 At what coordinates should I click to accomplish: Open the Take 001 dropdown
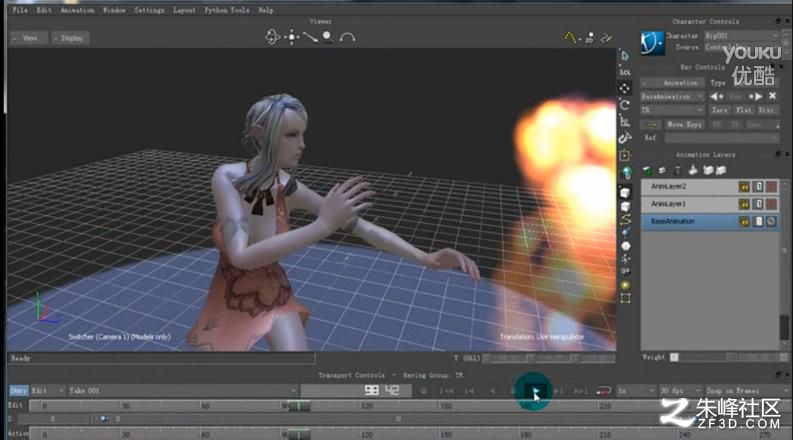[x=183, y=390]
